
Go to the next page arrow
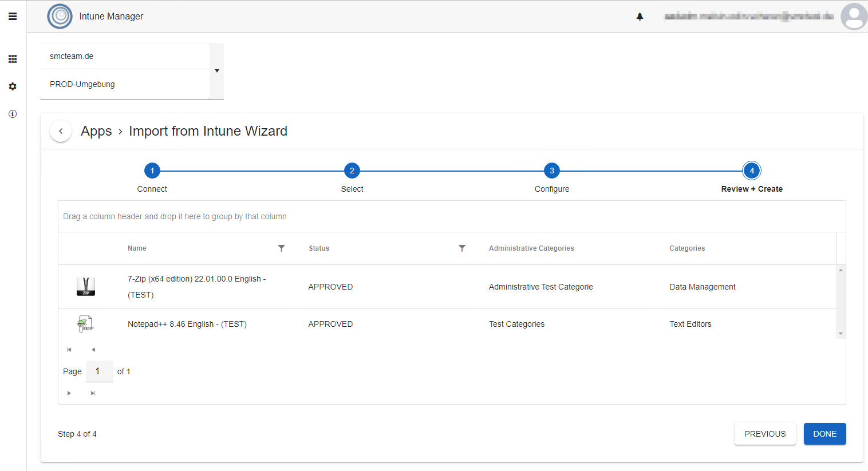coord(69,393)
